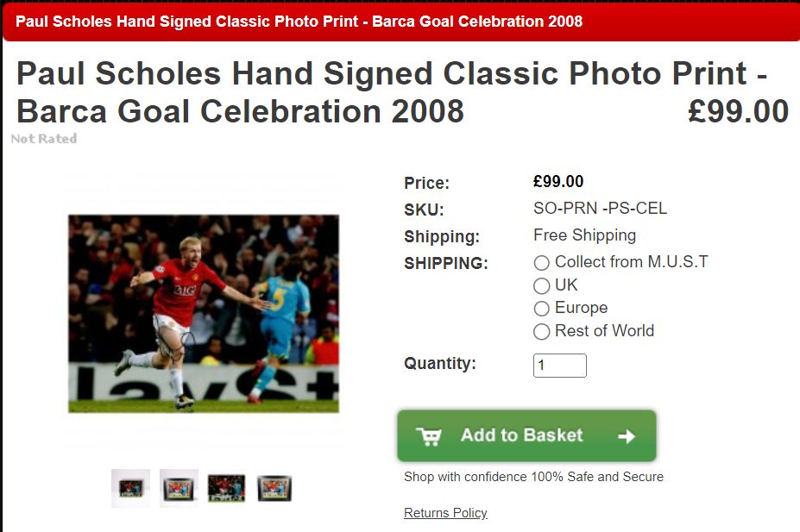View the fourth framed photo thumbnail
The height and width of the screenshot is (532, 800).
[274, 488]
